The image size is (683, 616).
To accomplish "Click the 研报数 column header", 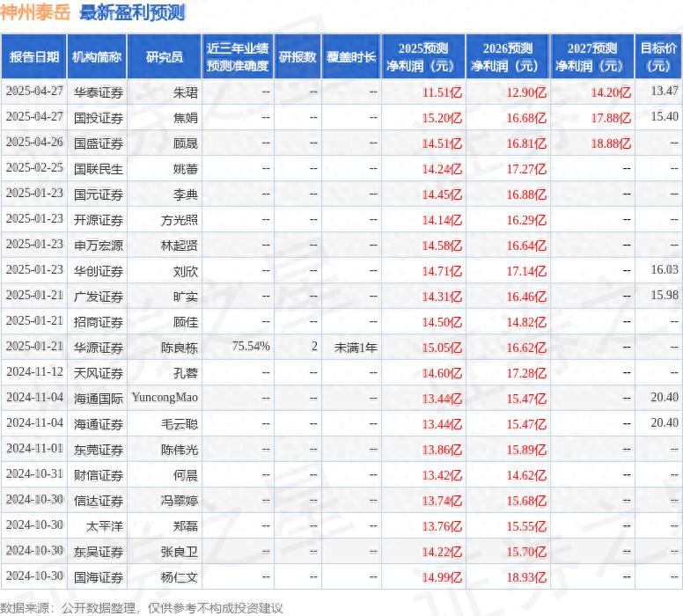I will (297, 56).
